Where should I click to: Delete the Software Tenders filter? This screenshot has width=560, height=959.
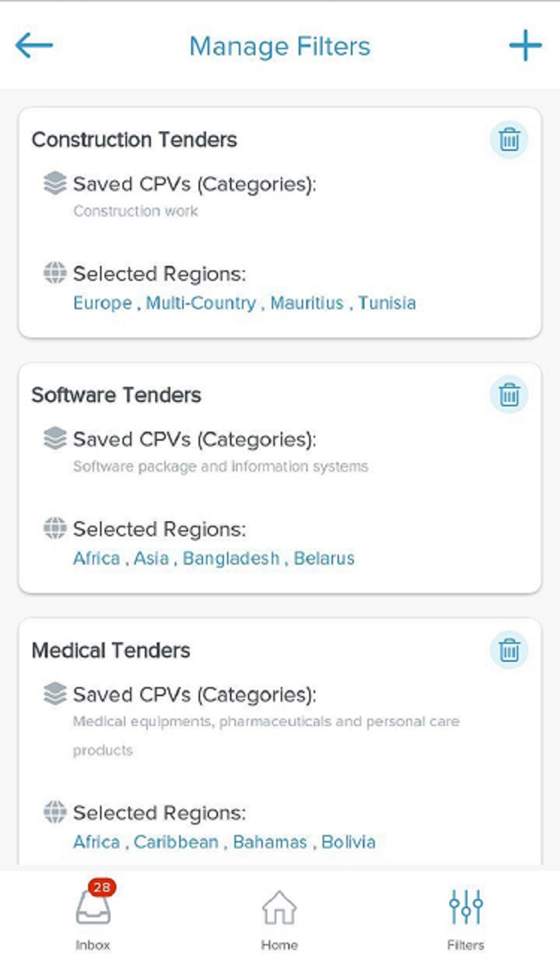point(509,394)
